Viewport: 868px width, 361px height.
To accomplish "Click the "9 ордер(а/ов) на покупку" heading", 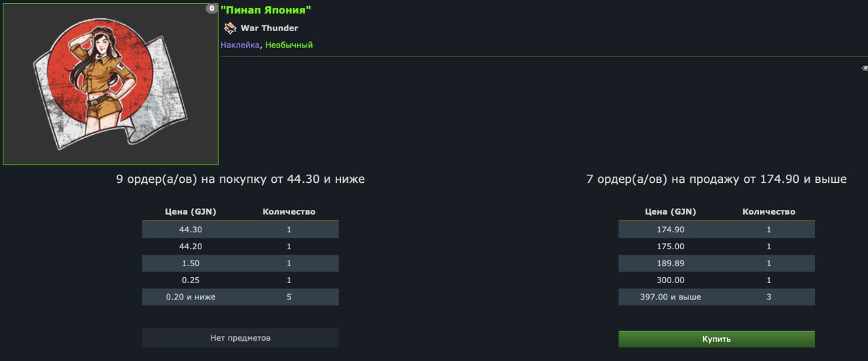I will [x=240, y=179].
